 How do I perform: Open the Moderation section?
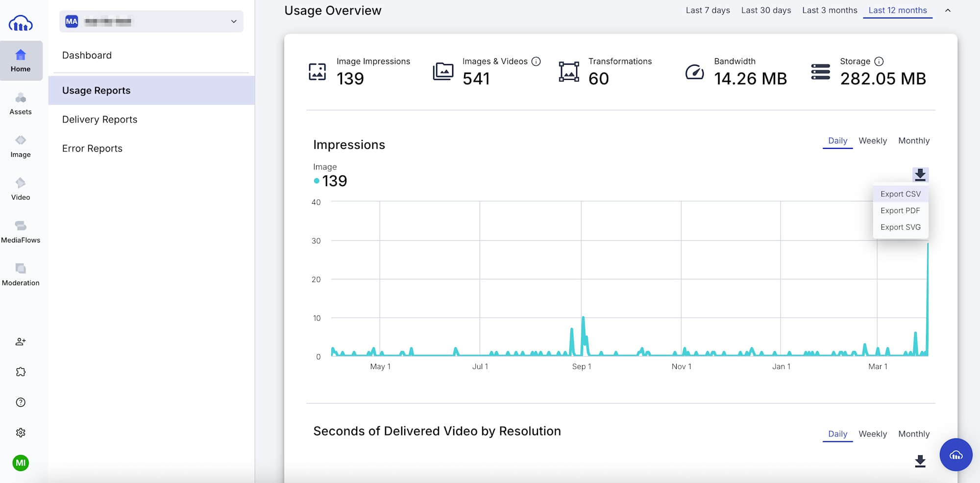click(21, 274)
